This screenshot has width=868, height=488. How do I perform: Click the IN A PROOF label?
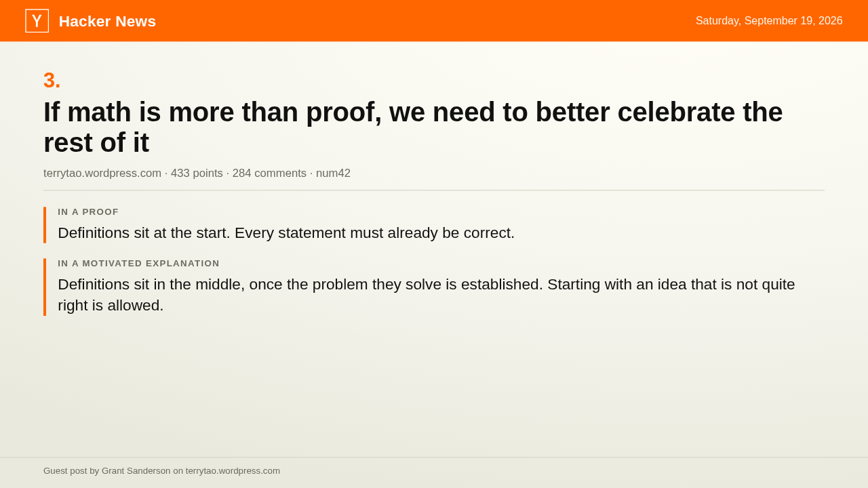88,212
